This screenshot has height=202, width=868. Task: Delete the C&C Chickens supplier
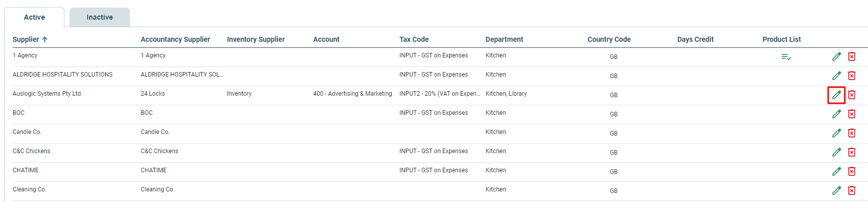coord(852,152)
